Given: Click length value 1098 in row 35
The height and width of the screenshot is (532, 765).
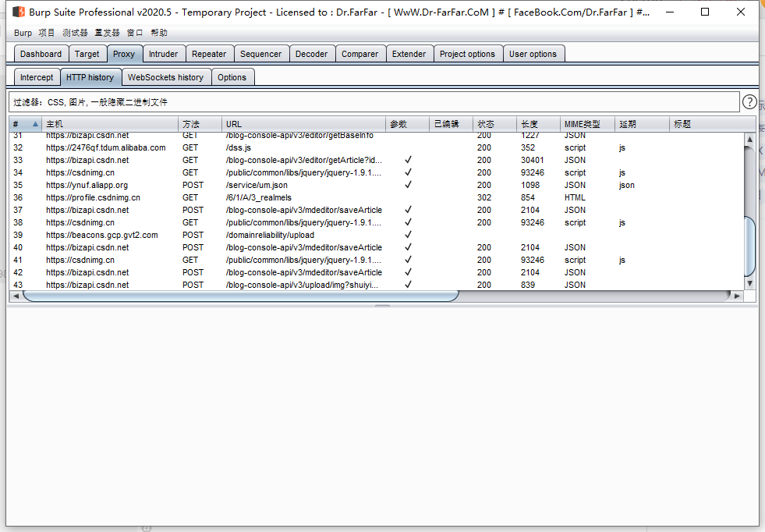Looking at the screenshot, I should (530, 185).
